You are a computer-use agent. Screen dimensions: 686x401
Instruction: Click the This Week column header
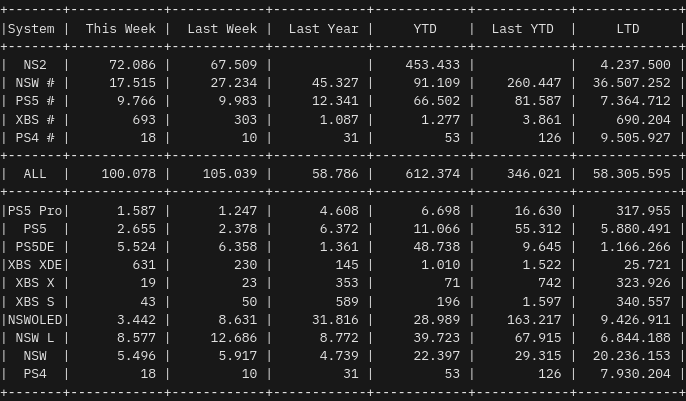click(x=120, y=29)
